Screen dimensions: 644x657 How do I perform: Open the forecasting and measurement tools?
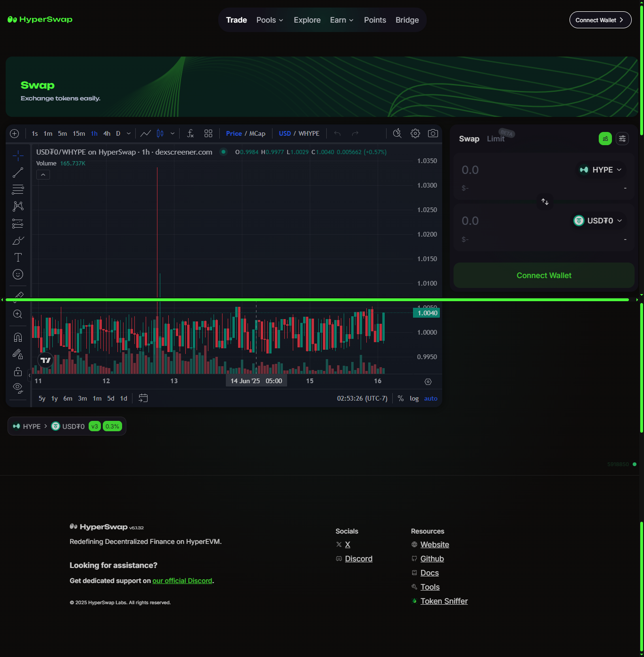point(18,223)
